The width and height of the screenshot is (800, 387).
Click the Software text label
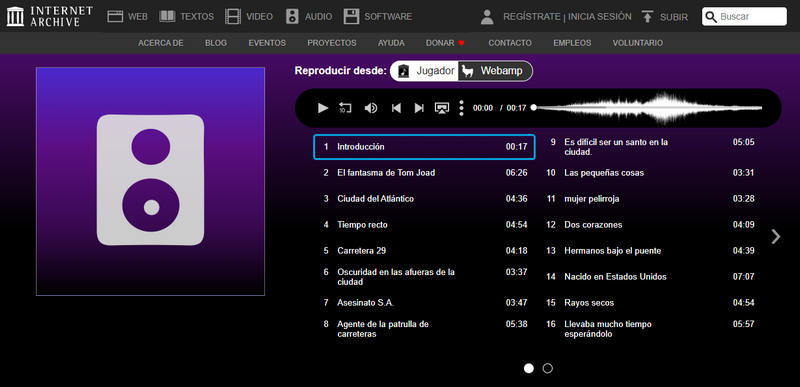[388, 17]
